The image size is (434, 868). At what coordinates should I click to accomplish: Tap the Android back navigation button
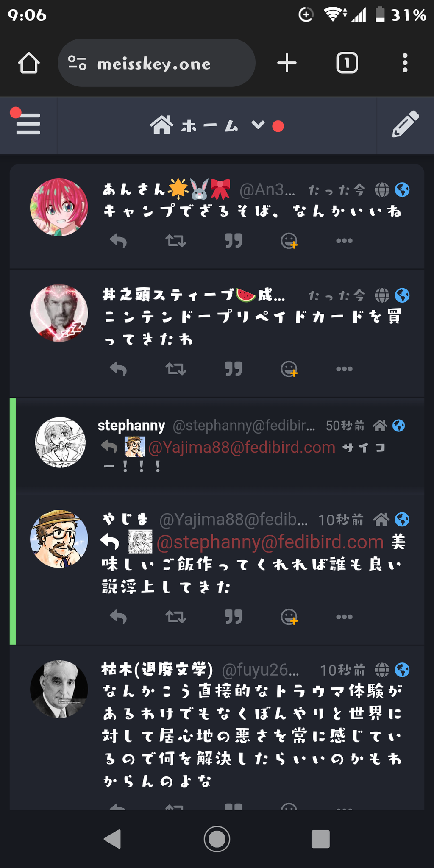coord(113,839)
